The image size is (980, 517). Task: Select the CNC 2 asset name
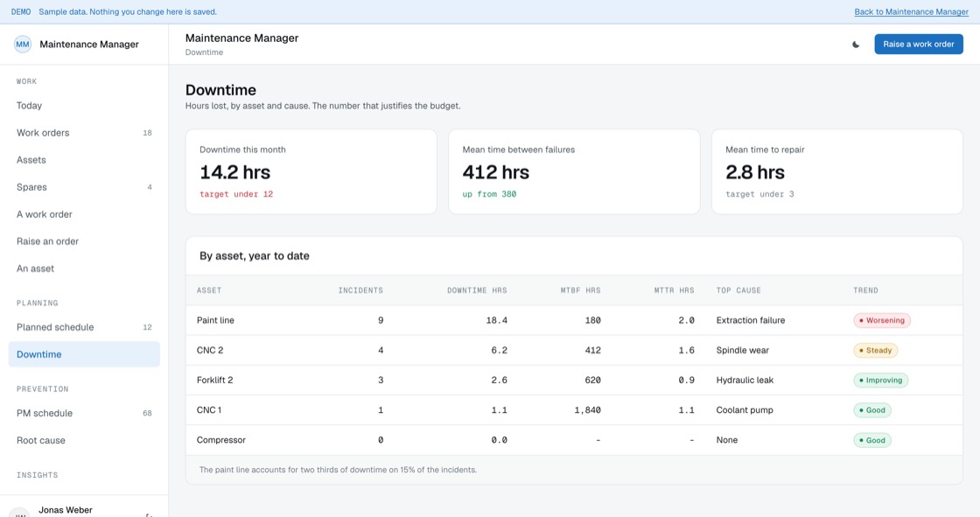[209, 351]
